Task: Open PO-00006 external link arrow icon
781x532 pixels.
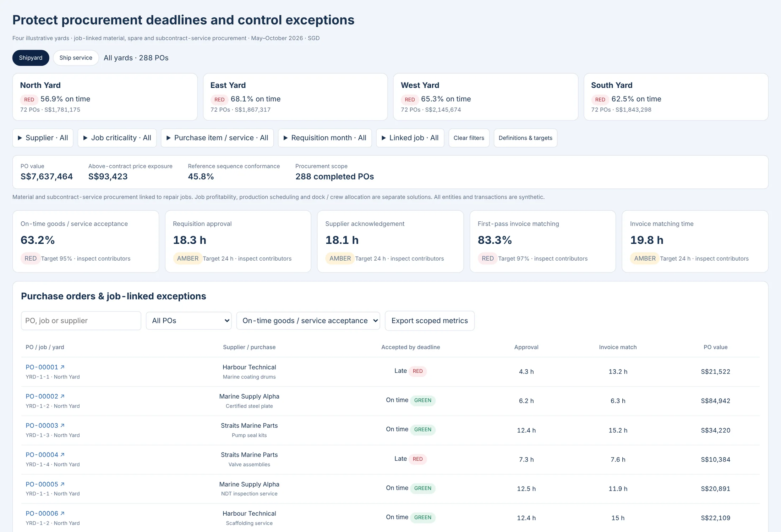Action: [62, 513]
